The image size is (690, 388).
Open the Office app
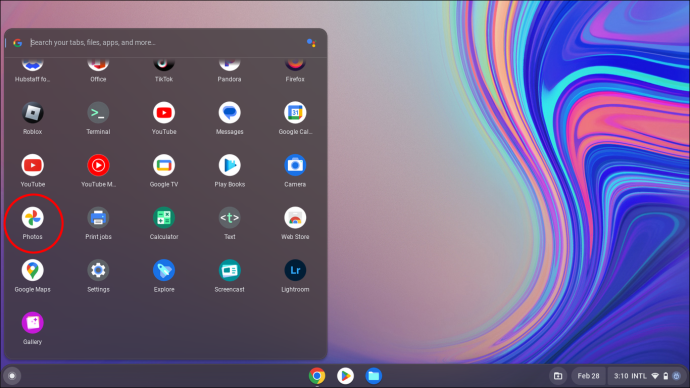point(98,64)
